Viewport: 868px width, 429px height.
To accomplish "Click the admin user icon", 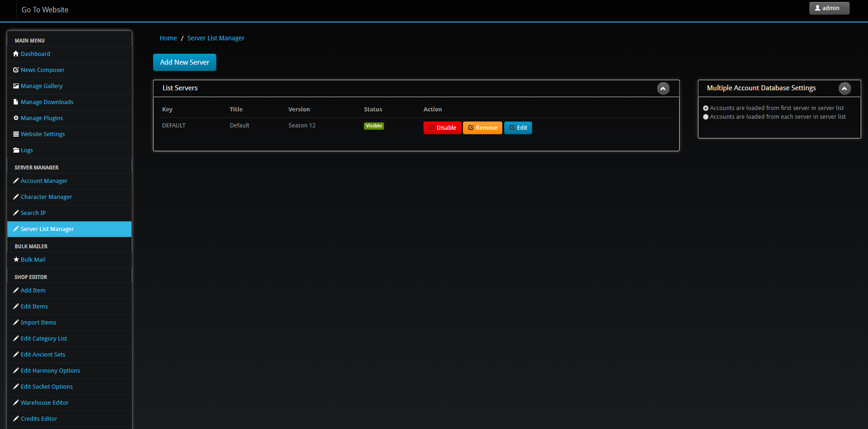I will click(818, 8).
